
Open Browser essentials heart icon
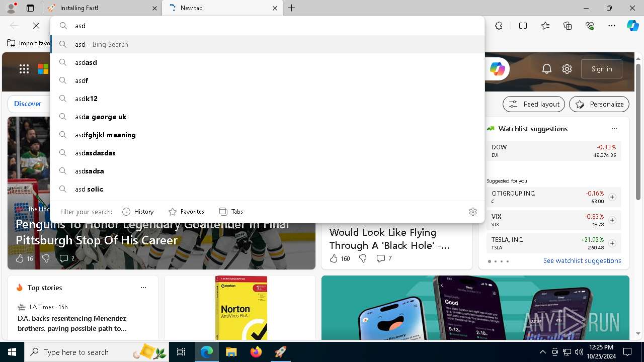coord(590,26)
